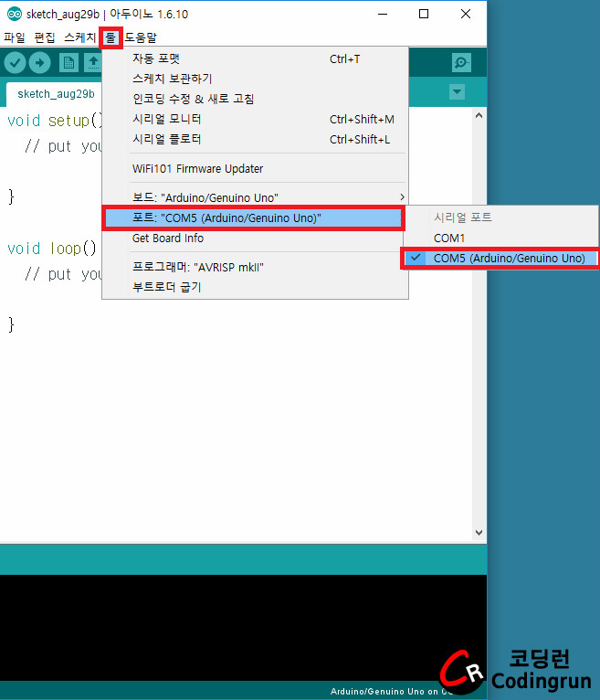600x700 pixels.
Task: Switch to sketch_aug29b tab
Action: pos(56,94)
